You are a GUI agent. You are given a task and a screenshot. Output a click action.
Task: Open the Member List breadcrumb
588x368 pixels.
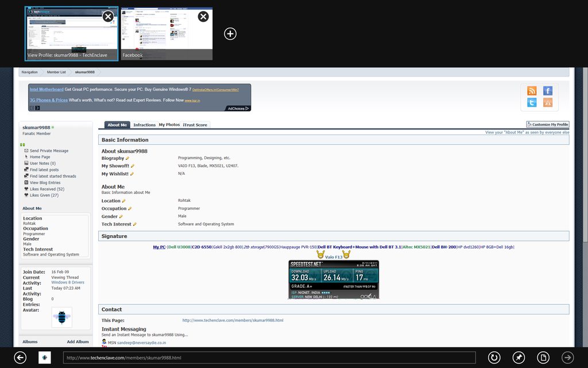(56, 72)
